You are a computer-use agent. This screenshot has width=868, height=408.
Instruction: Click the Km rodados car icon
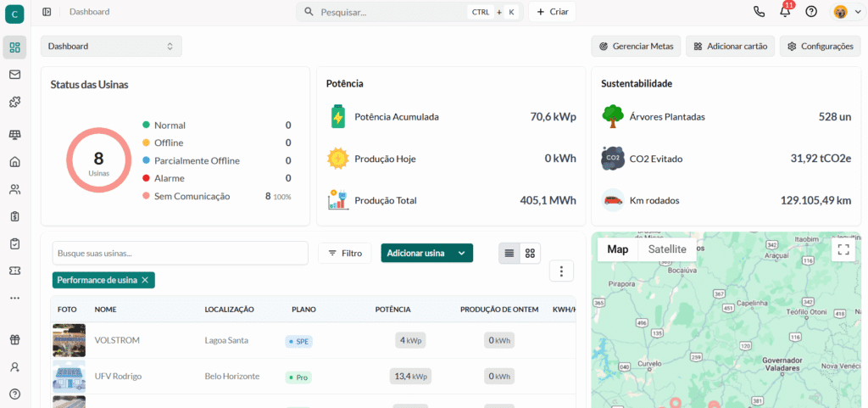(x=612, y=200)
